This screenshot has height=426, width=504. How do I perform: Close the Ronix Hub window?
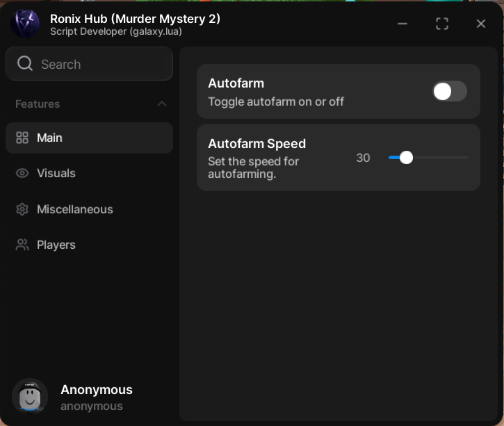pyautogui.click(x=481, y=24)
